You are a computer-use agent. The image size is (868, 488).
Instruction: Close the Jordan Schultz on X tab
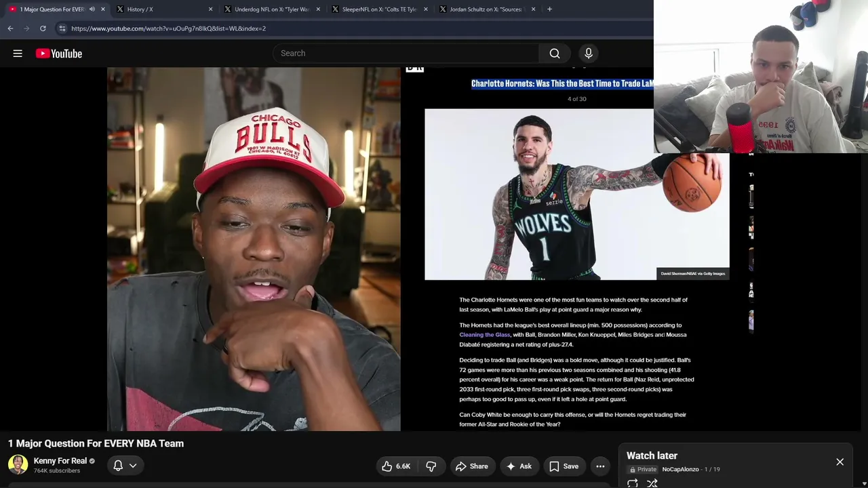click(x=533, y=9)
